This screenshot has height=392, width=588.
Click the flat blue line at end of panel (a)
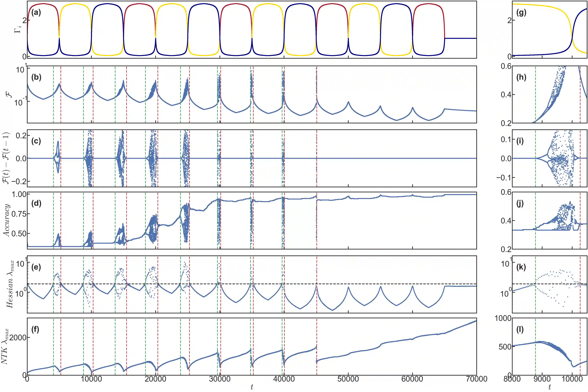click(460, 38)
